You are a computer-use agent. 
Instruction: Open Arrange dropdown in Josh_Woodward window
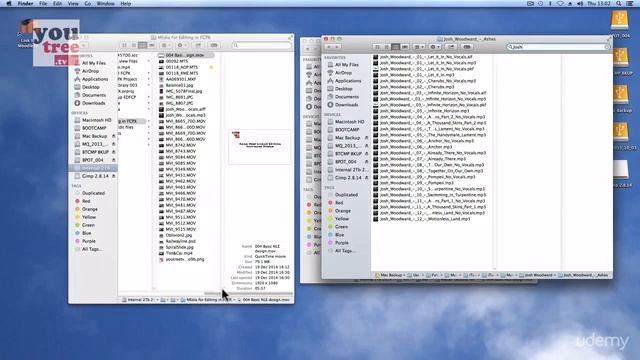[419, 47]
